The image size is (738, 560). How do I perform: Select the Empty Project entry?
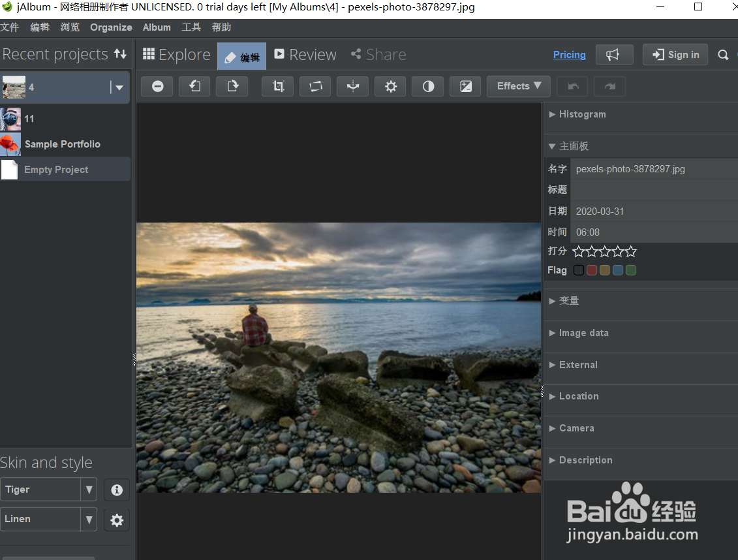(65, 170)
